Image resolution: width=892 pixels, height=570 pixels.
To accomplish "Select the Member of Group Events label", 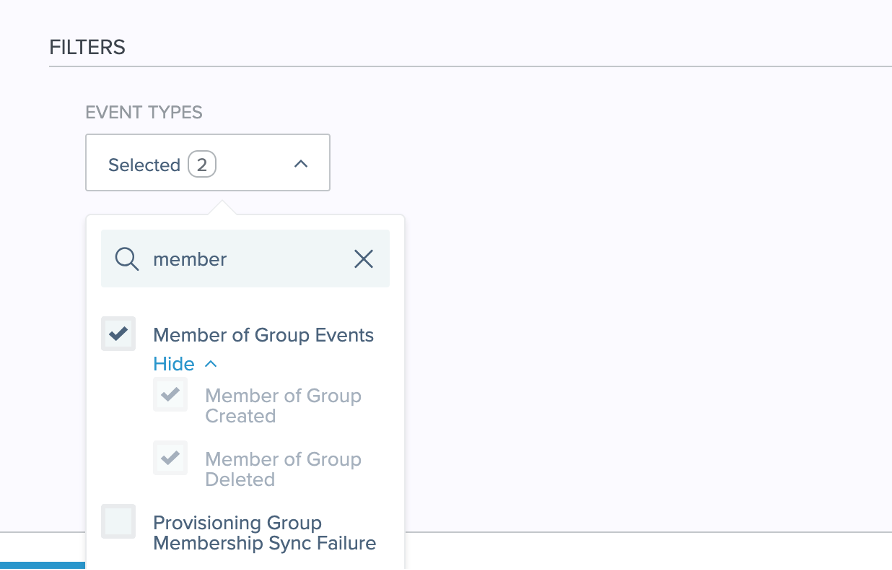I will click(x=263, y=335).
